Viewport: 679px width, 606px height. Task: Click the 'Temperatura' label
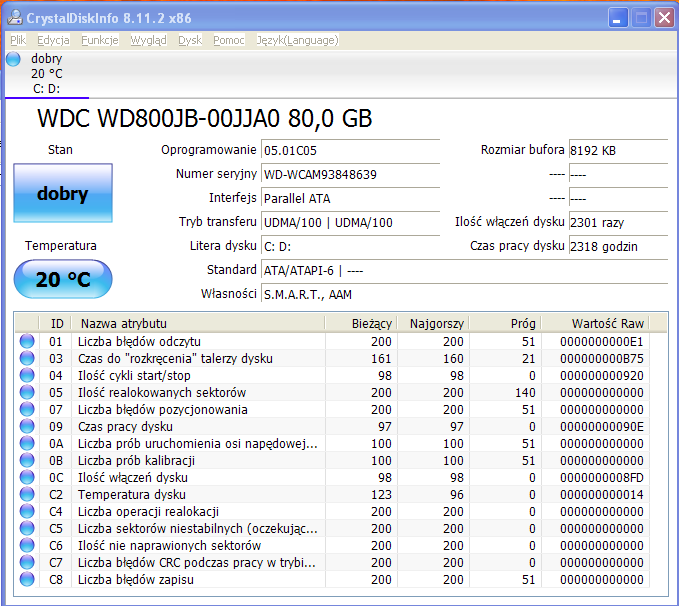coord(61,246)
